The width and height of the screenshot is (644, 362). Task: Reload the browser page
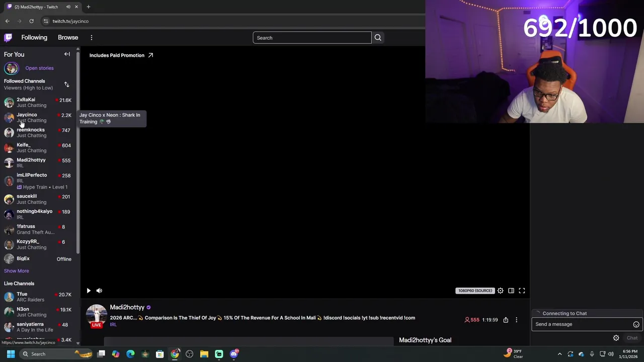(31, 21)
